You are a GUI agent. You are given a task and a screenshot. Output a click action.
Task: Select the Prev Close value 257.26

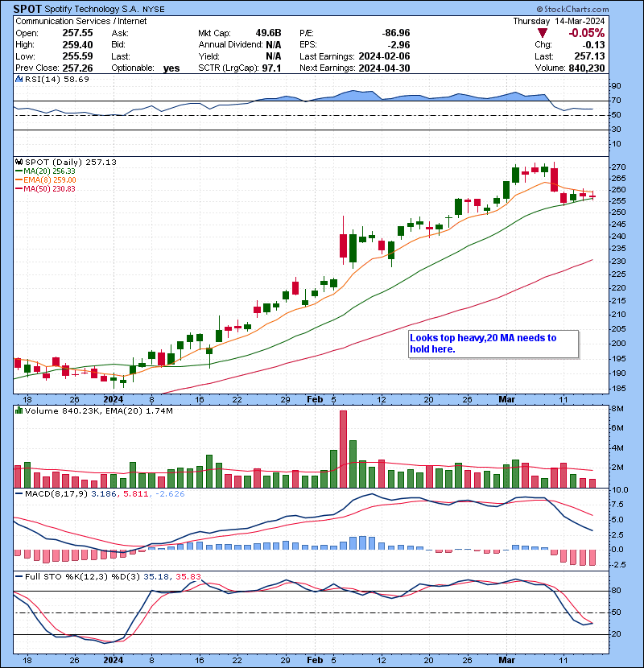(x=77, y=68)
